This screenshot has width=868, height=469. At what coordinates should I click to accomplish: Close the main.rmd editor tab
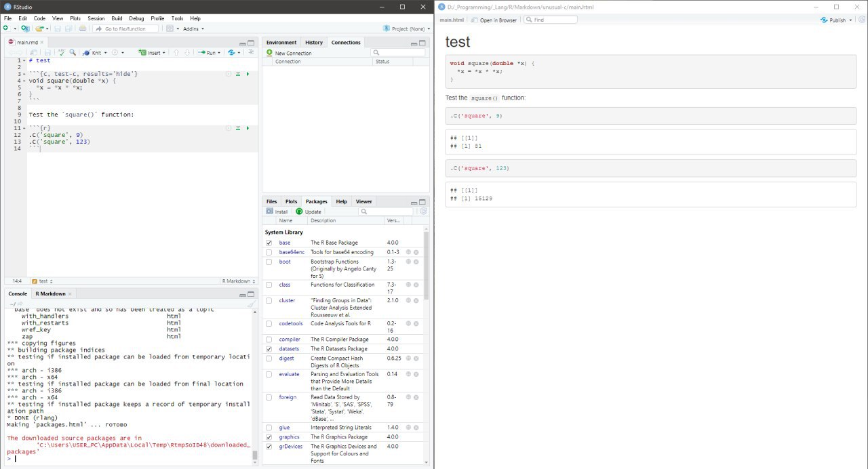coord(43,43)
